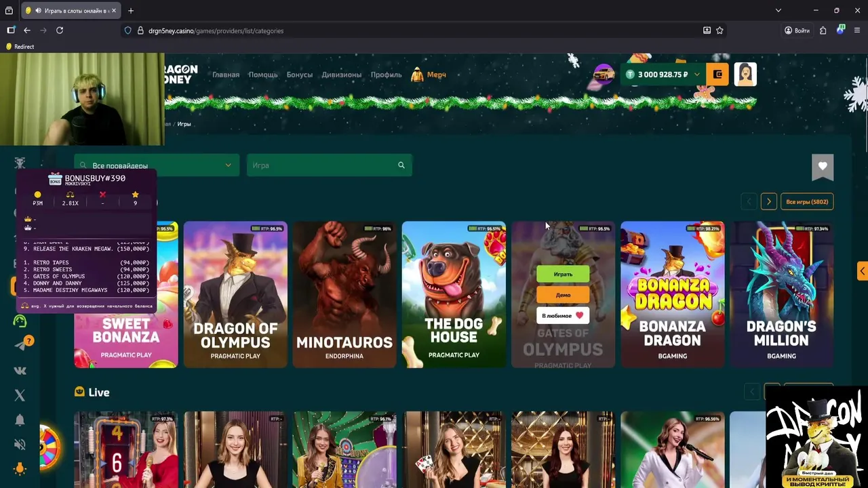
Task: Open notifications bell in sidebar
Action: point(20,420)
